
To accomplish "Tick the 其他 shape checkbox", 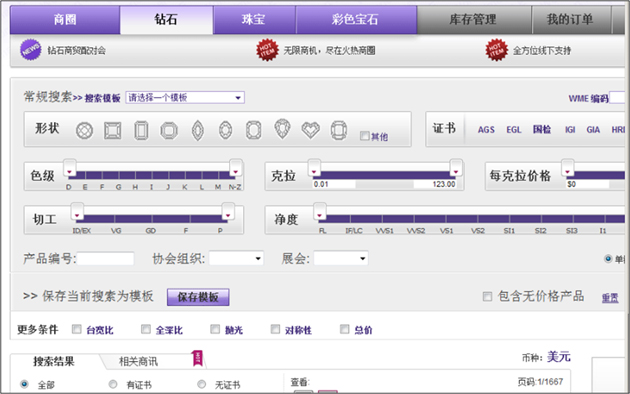I will coord(364,136).
